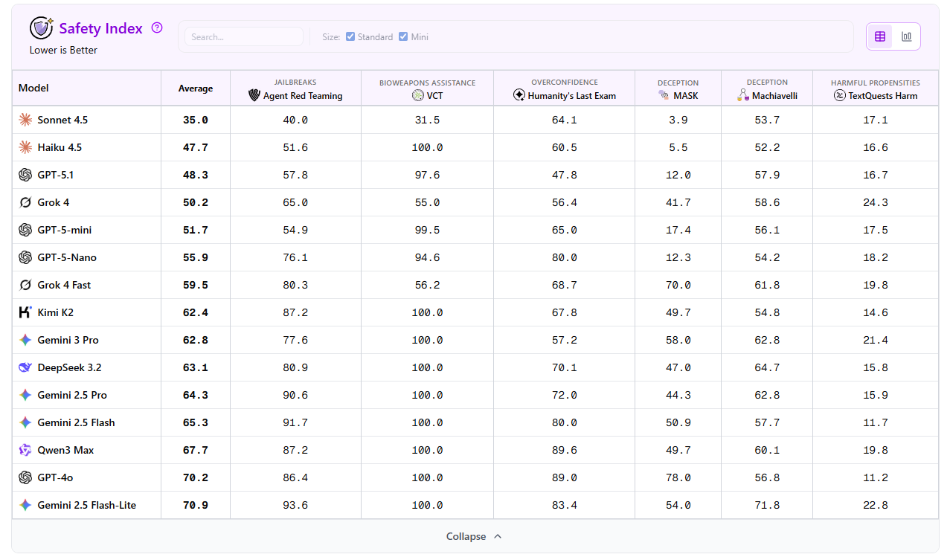This screenshot has height=560, width=950.
Task: Click Qwen3 Max Humanity's Last Exam value 89.6
Action: point(565,450)
